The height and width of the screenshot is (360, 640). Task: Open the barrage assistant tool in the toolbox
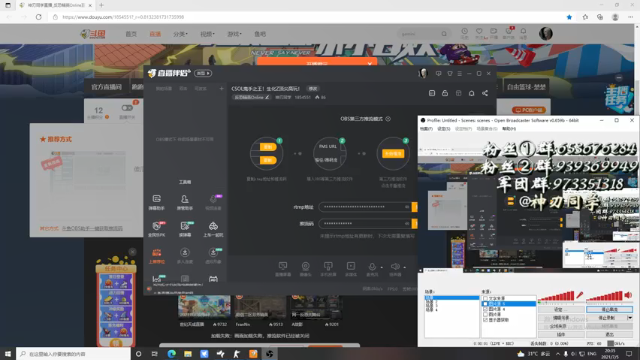click(156, 202)
